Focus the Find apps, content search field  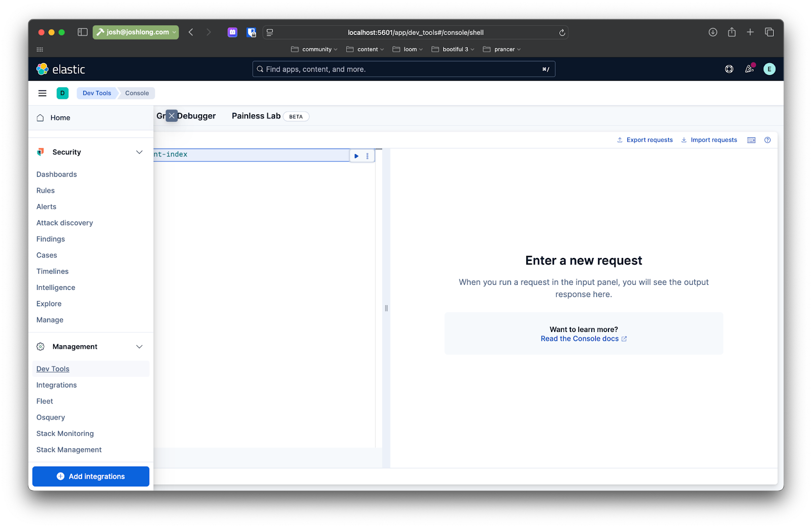coord(403,69)
